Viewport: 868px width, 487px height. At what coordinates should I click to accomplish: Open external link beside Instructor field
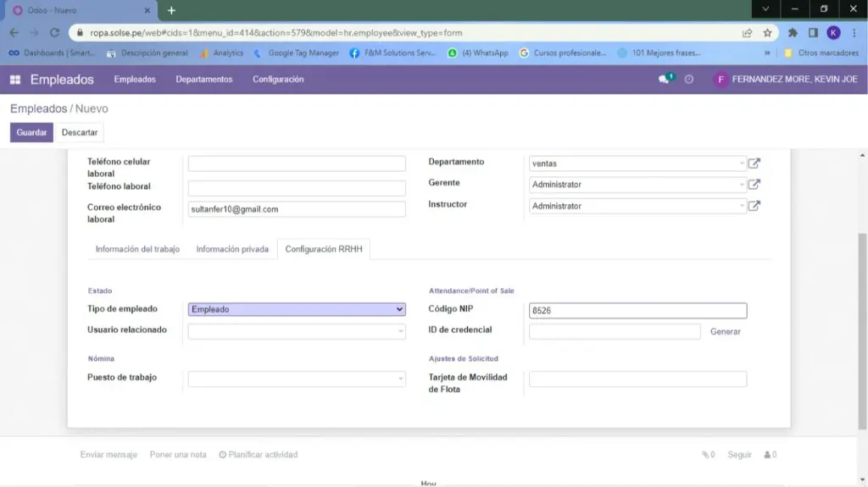point(754,206)
